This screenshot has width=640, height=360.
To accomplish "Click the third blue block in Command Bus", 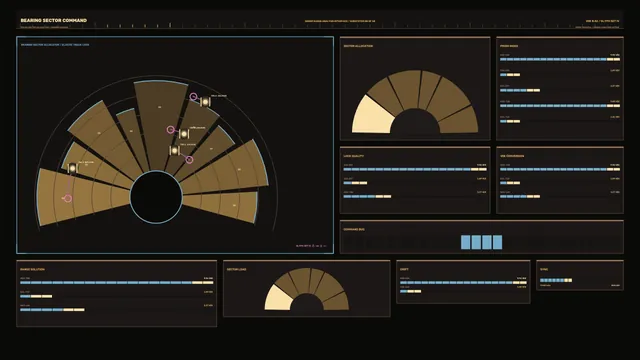I will point(487,242).
